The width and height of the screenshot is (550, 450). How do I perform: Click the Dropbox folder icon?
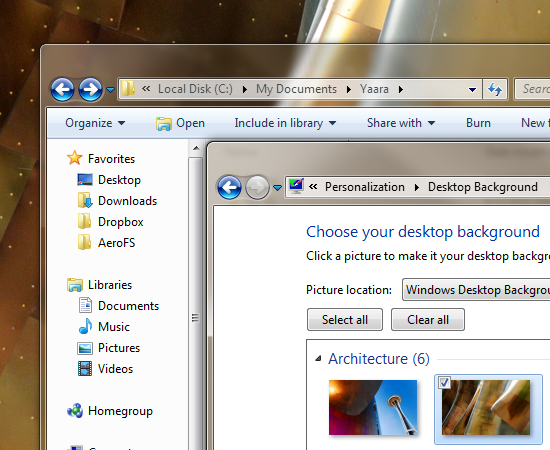click(85, 221)
